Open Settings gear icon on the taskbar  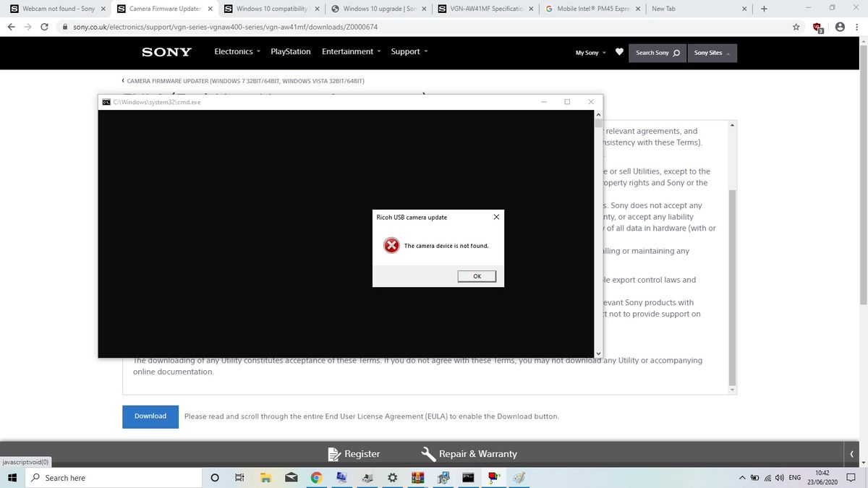[392, 478]
